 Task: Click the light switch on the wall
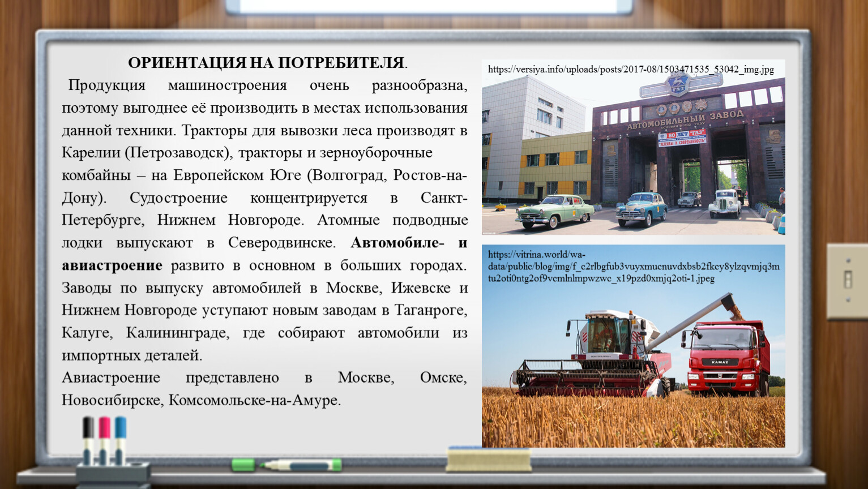point(847,281)
